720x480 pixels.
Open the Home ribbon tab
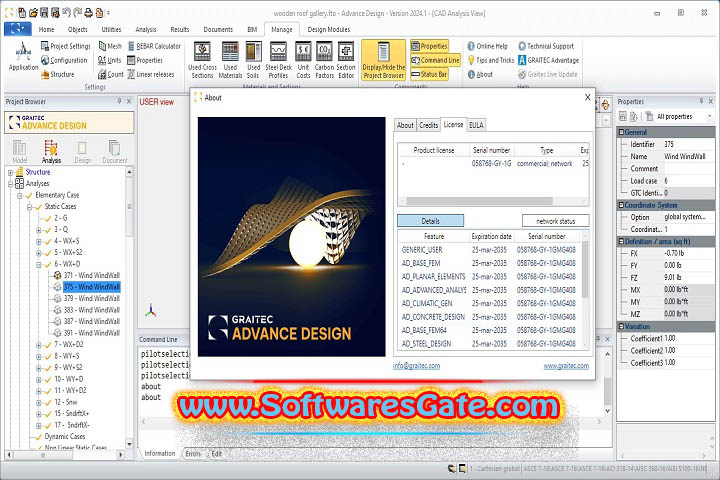pyautogui.click(x=46, y=29)
